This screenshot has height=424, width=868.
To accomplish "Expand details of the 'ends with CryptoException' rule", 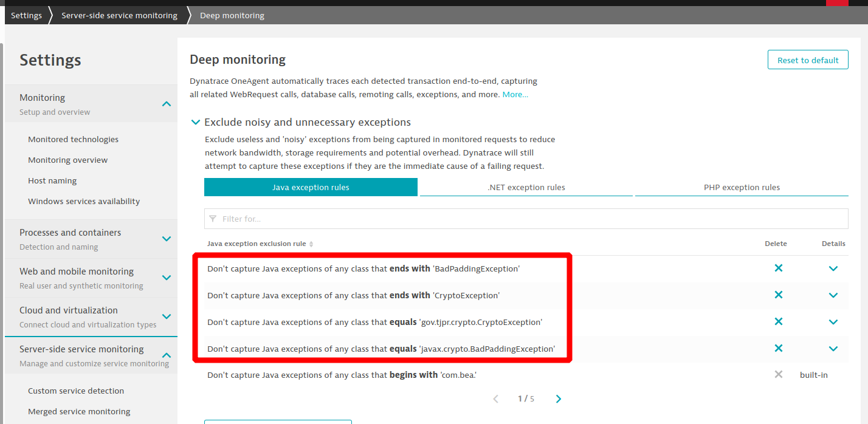I will click(x=833, y=295).
